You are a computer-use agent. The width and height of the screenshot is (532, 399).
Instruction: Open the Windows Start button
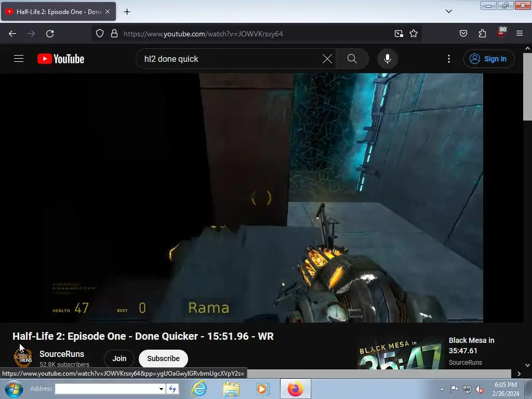pyautogui.click(x=14, y=389)
